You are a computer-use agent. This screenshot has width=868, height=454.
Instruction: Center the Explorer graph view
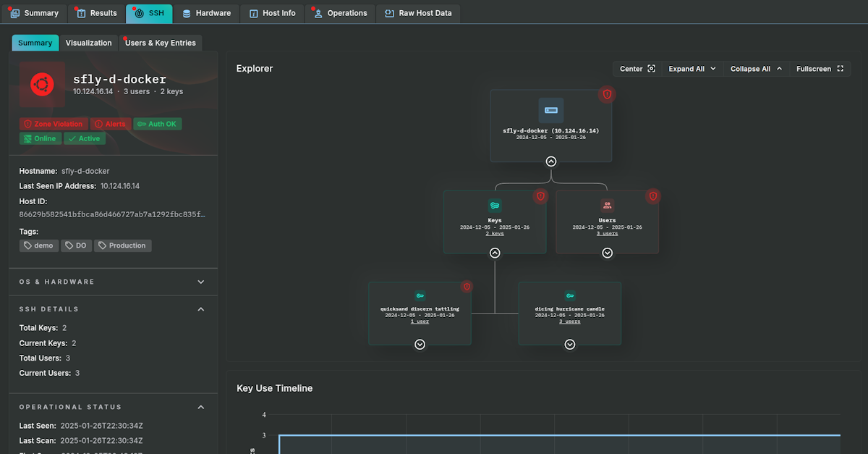pos(637,69)
